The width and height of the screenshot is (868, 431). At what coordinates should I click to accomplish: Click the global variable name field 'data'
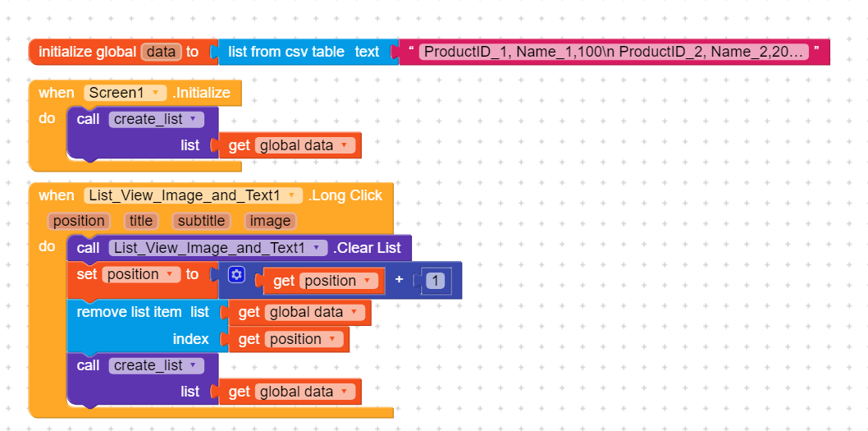tap(161, 52)
